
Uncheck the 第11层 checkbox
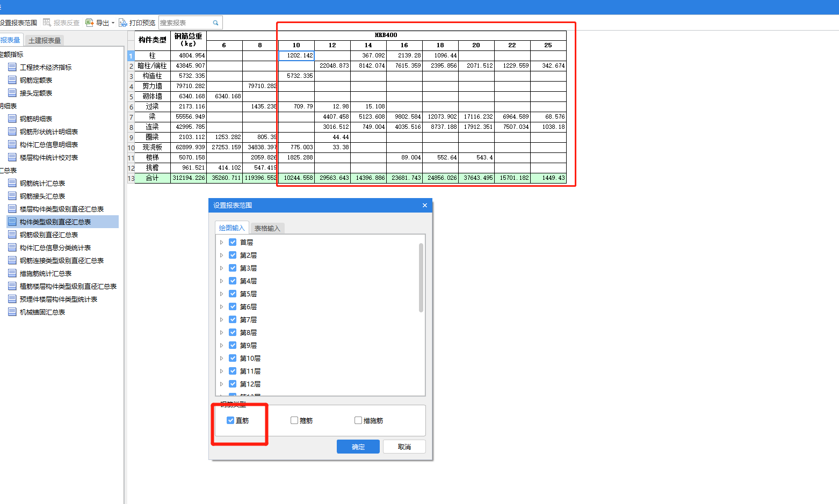[x=233, y=371]
